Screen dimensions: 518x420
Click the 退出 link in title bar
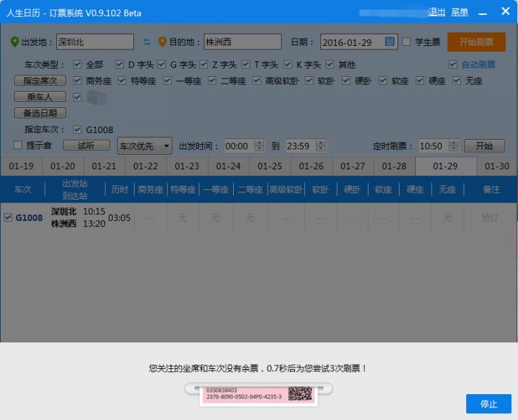[x=437, y=13]
